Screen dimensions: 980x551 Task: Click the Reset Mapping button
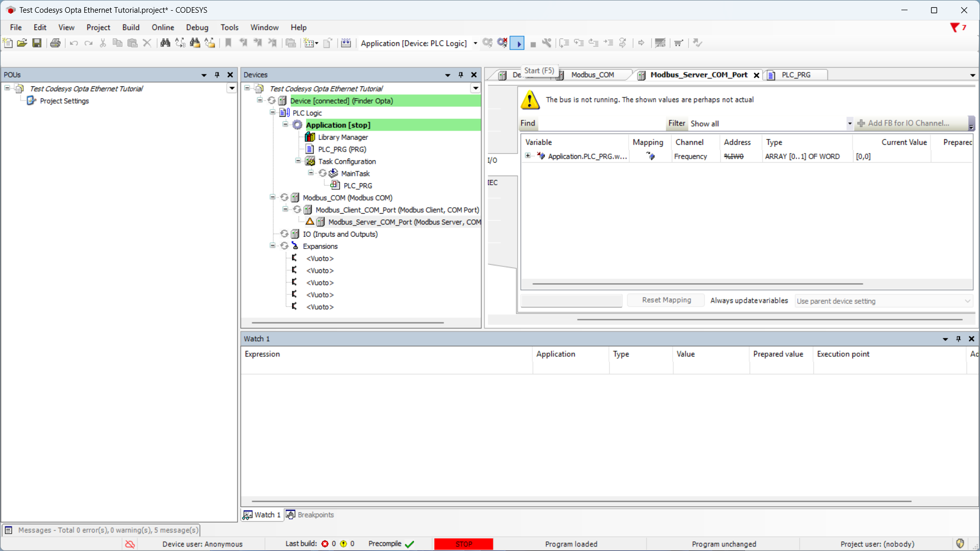666,300
